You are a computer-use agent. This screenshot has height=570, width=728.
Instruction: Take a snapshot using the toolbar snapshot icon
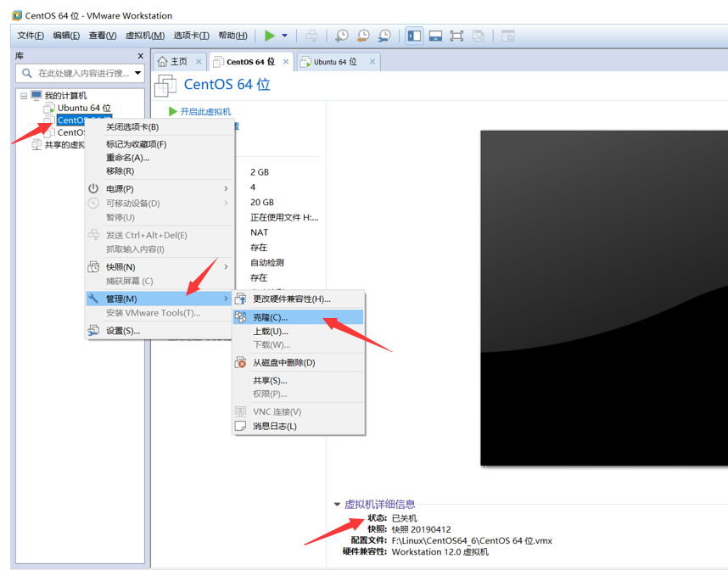342,36
